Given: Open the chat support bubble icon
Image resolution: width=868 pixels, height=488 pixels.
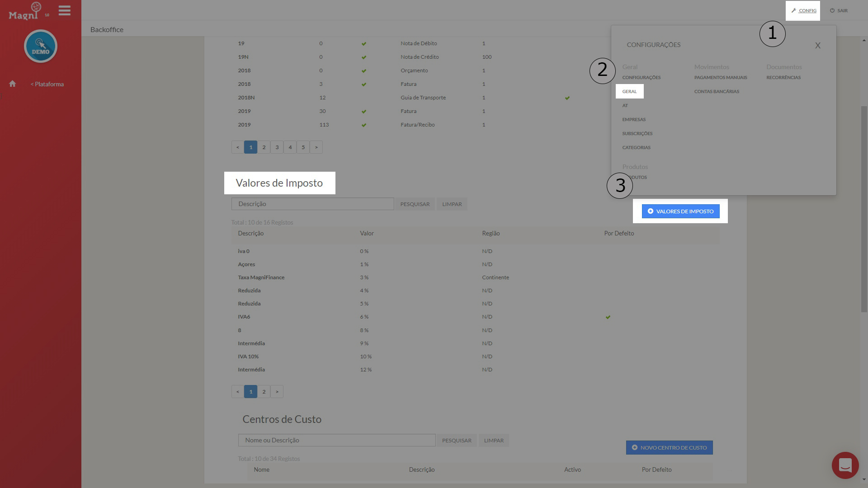Looking at the screenshot, I should [x=845, y=465].
